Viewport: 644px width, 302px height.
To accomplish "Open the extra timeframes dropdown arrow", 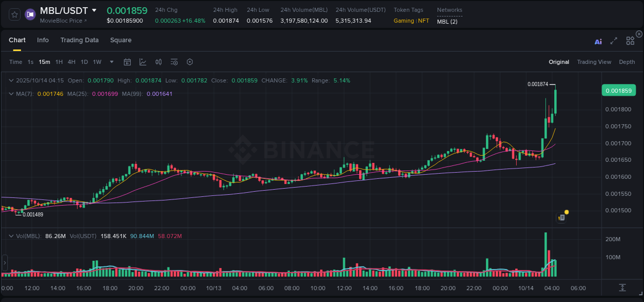I will [x=111, y=62].
